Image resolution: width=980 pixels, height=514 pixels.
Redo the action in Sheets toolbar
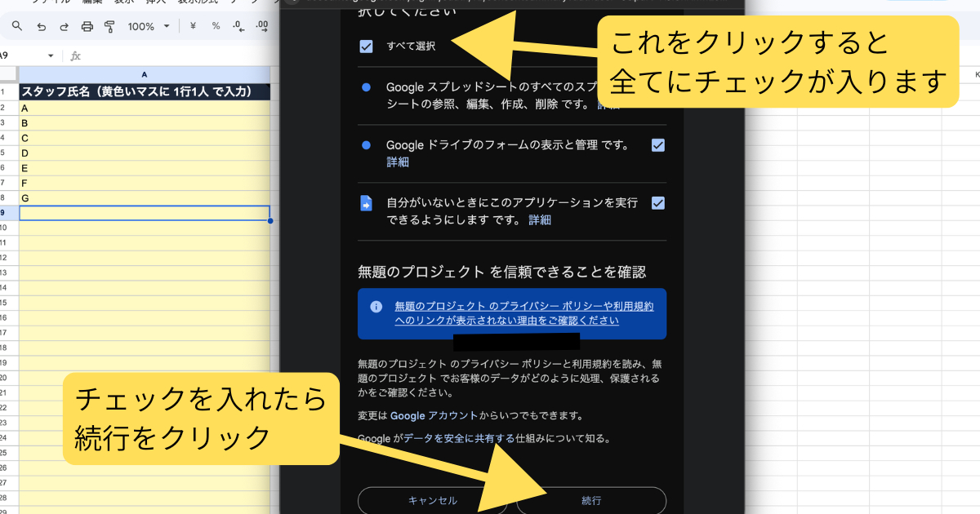[64, 27]
